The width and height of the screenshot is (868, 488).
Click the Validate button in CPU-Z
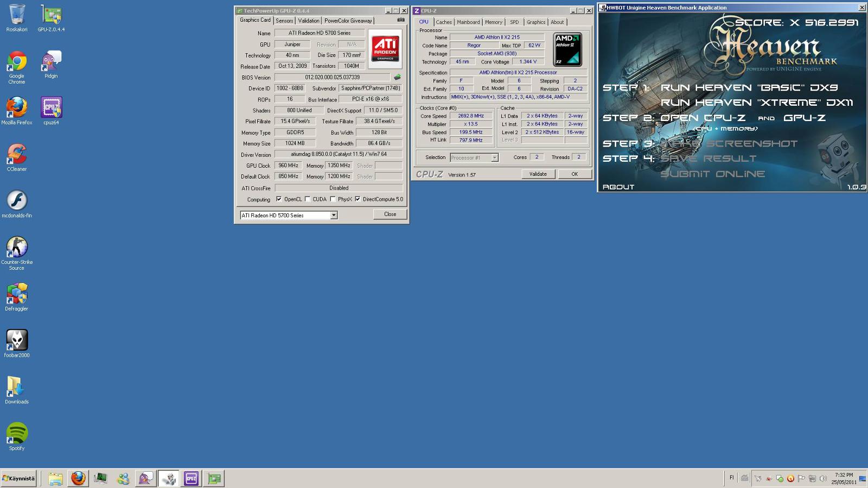[538, 174]
